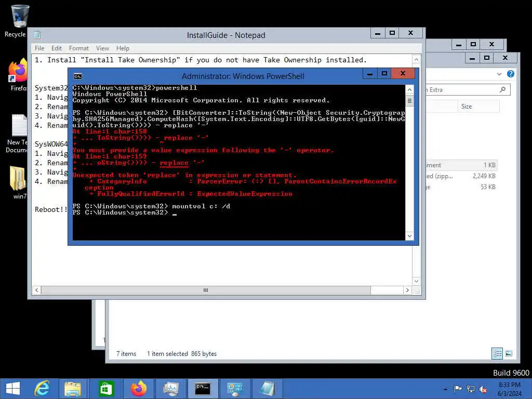Screen dimensions: 532x399
Task: Click Notepad horizontal scroll right arrow
Action: click(x=407, y=290)
